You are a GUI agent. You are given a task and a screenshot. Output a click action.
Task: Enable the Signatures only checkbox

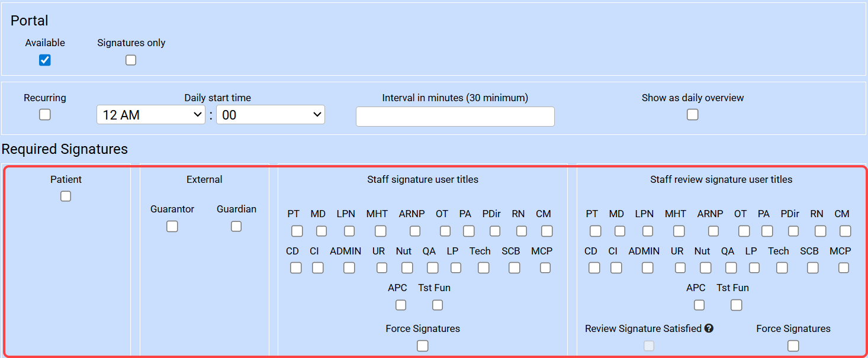(x=131, y=60)
